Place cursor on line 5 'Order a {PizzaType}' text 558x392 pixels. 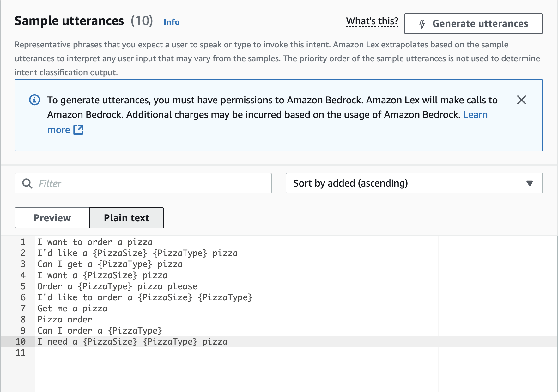tap(117, 286)
